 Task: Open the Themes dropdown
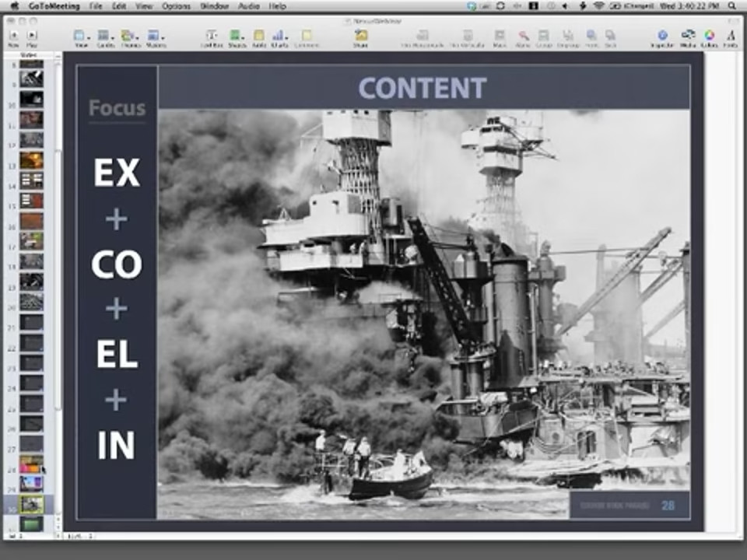tap(129, 36)
